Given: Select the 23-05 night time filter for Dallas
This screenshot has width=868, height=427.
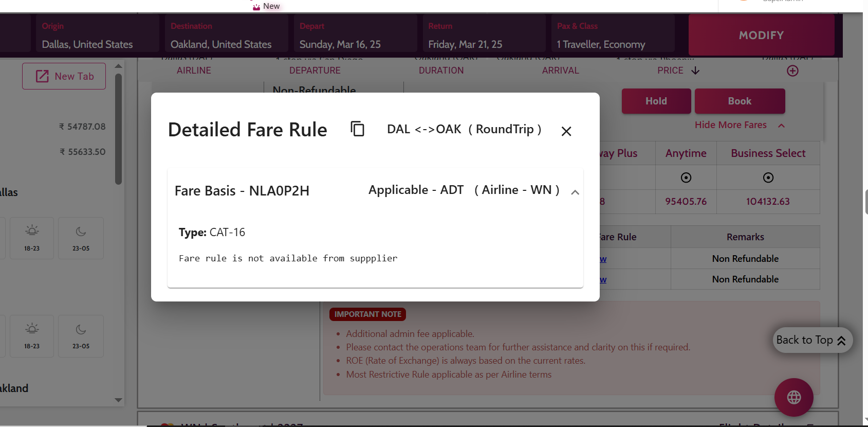Looking at the screenshot, I should pyautogui.click(x=81, y=238).
